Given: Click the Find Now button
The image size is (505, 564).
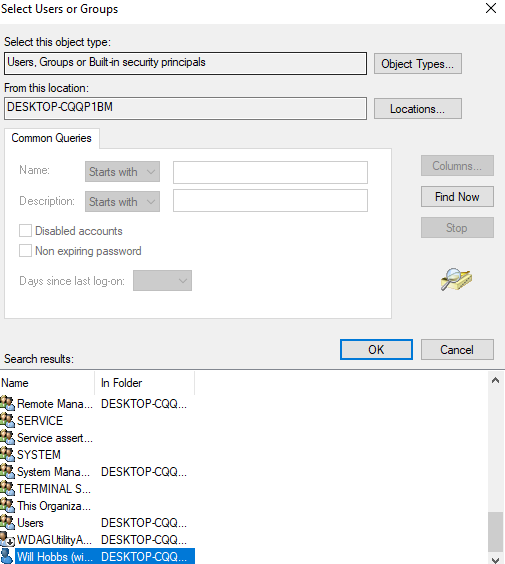Looking at the screenshot, I should tap(457, 197).
